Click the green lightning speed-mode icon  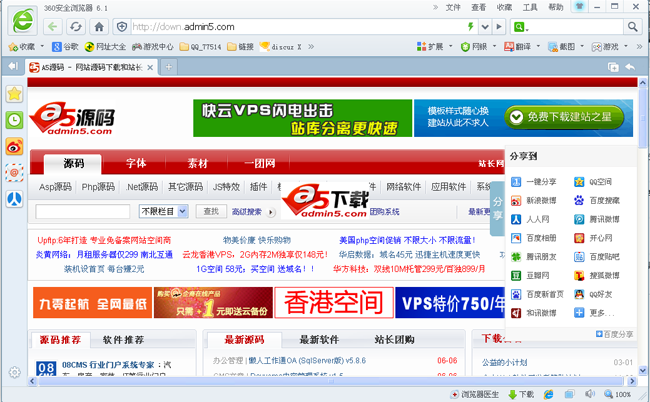(x=471, y=27)
